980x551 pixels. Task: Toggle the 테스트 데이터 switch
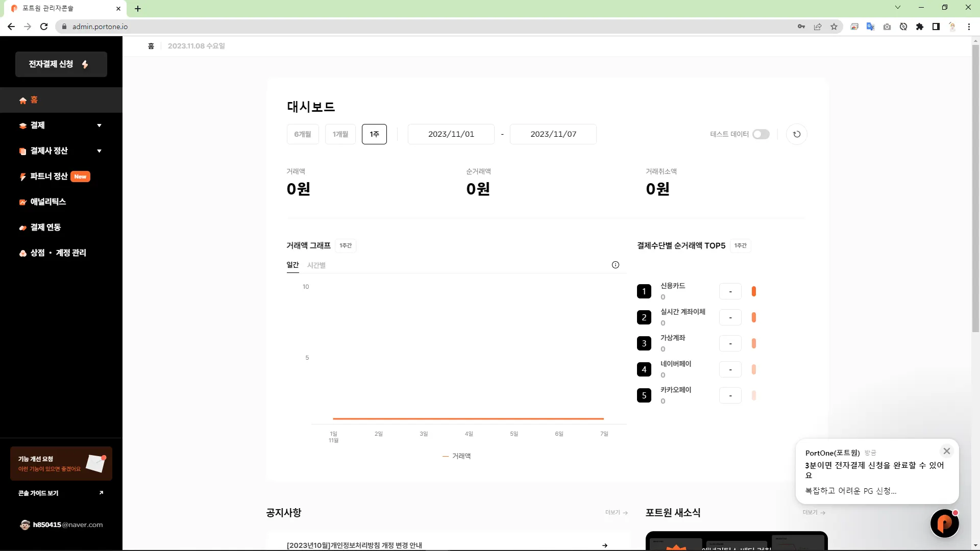click(761, 134)
